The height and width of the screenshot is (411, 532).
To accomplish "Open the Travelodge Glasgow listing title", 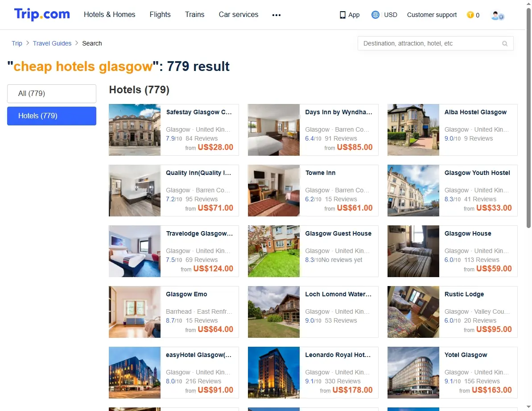I will coord(199,233).
